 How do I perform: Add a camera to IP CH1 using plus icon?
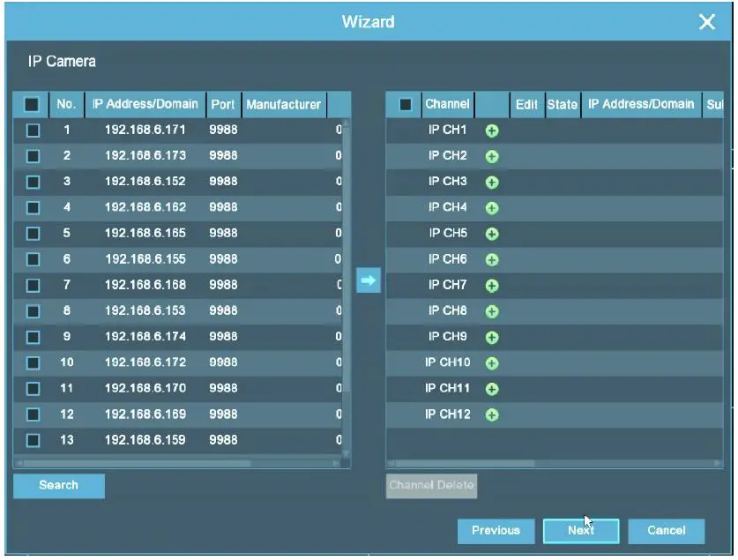pos(492,131)
